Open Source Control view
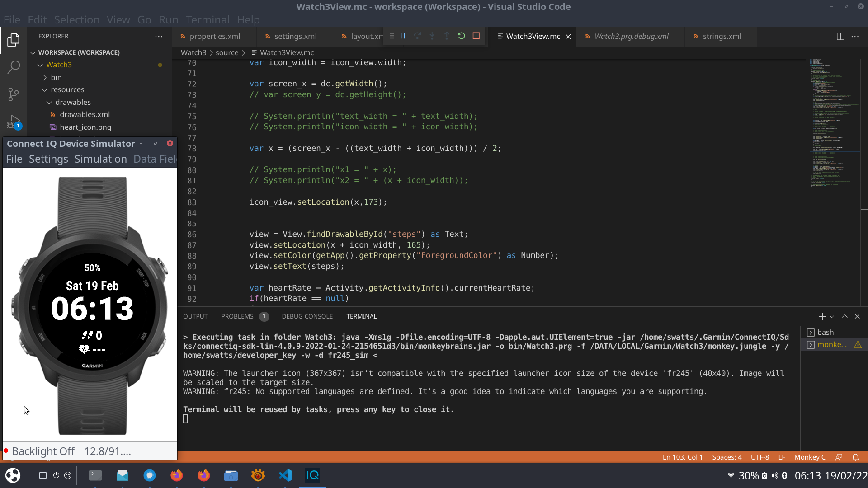The width and height of the screenshot is (868, 488). (14, 94)
